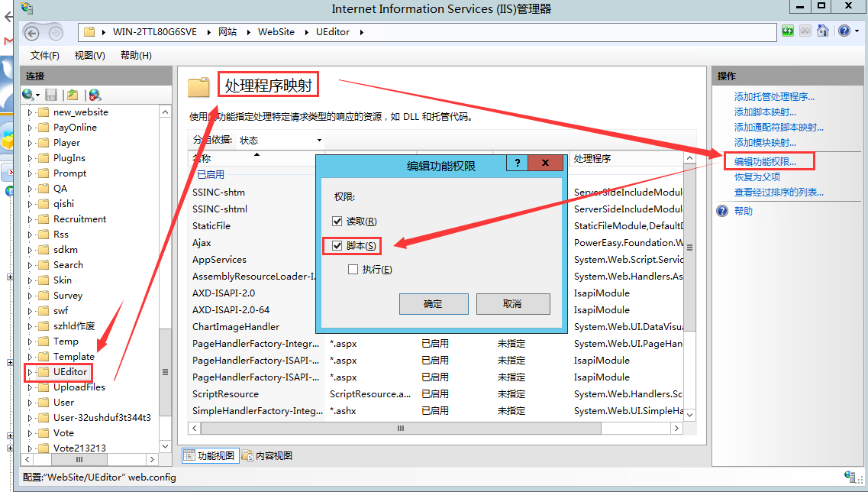Switch to the 内容视图 tab
Image resolution: width=868 pixels, height=492 pixels.
click(x=267, y=456)
